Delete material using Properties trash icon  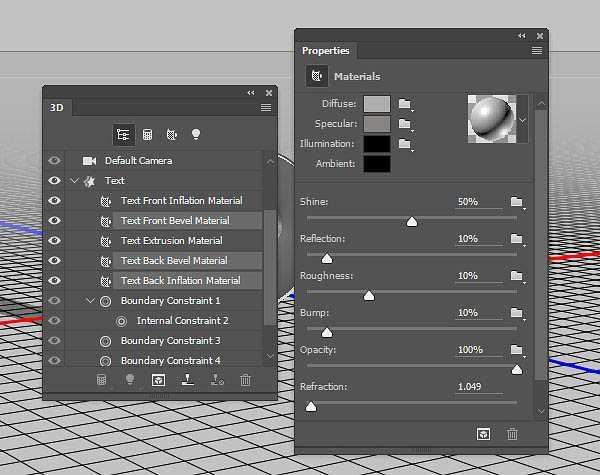pos(513,433)
